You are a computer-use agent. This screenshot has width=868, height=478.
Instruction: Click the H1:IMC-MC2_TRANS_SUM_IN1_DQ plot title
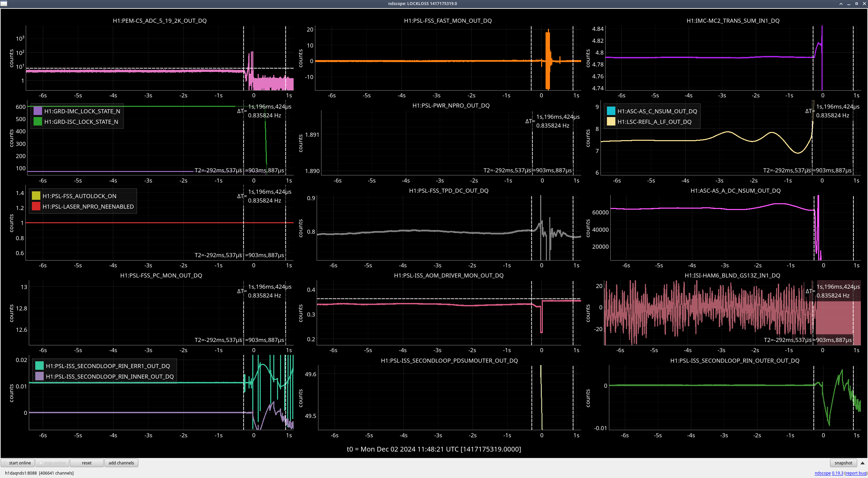[733, 21]
